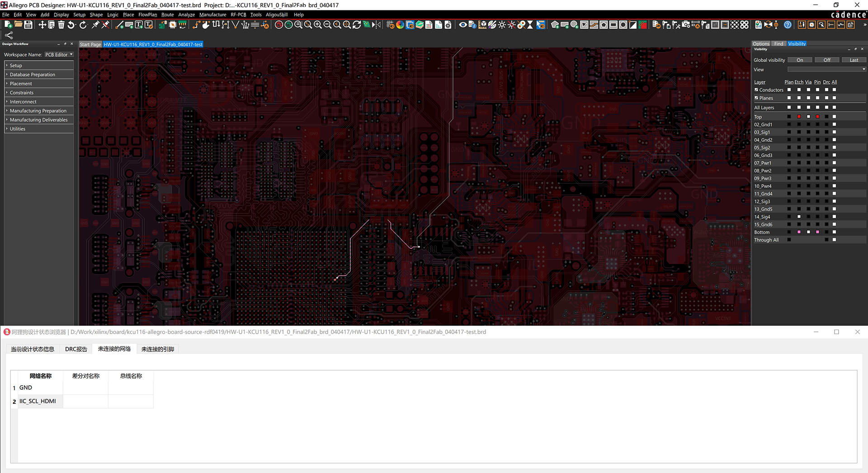Click the Etch column header link
Screen dimensions: 868x473
tap(799, 82)
